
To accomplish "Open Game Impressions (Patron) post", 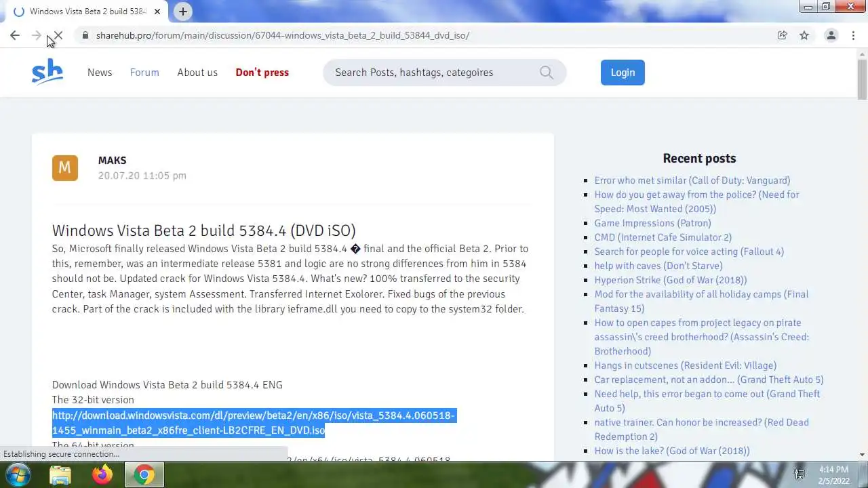I will [653, 223].
